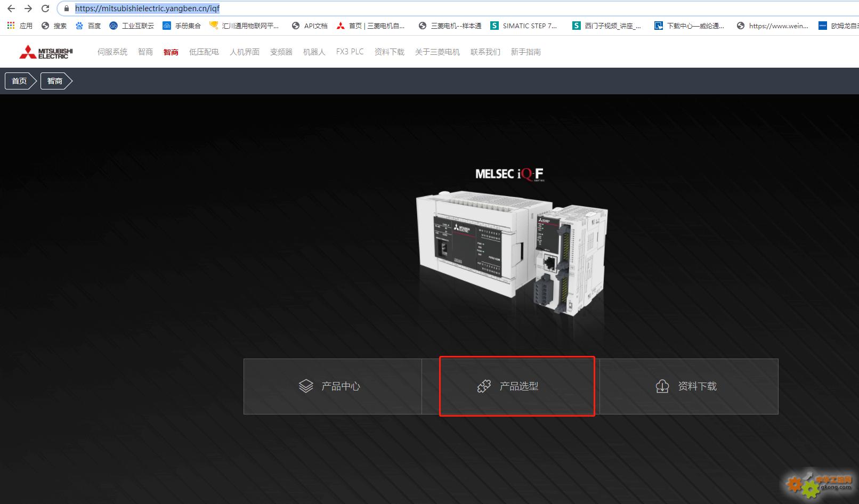Open the red highlighted 智商 nav item
This screenshot has width=859, height=504.
(x=171, y=52)
